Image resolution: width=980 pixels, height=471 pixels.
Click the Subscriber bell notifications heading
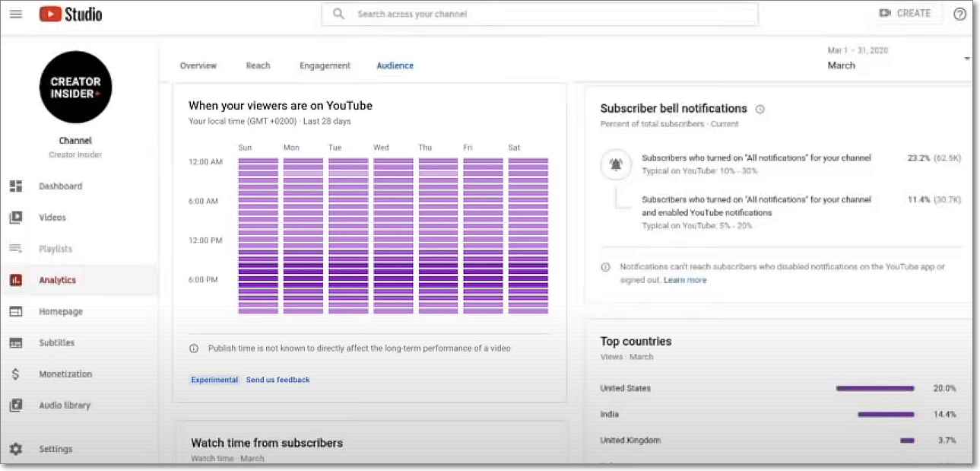(674, 109)
